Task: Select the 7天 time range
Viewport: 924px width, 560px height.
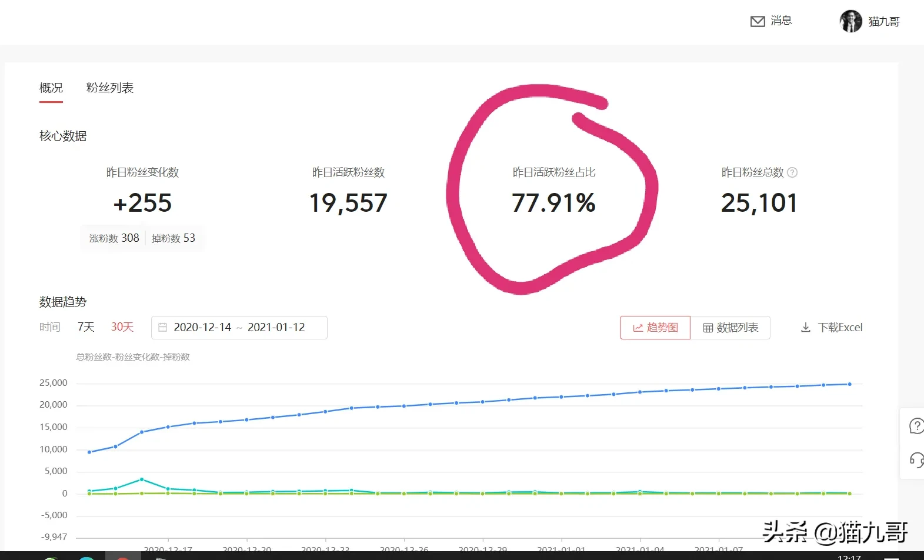Action: (86, 327)
